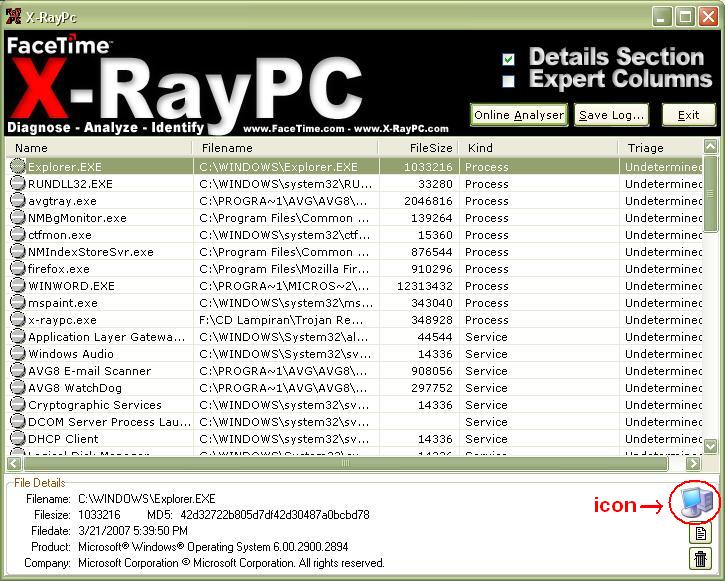
Task: Click the C:\WINDOWS\Explorer.EXE value in File Details
Action: pos(147,499)
